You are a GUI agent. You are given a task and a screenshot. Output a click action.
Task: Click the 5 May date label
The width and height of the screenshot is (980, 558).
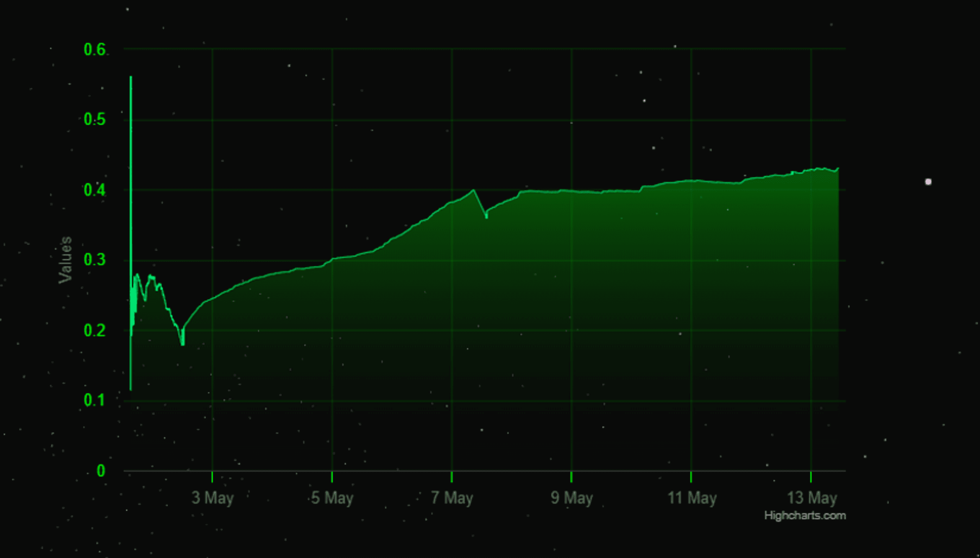[x=332, y=498]
